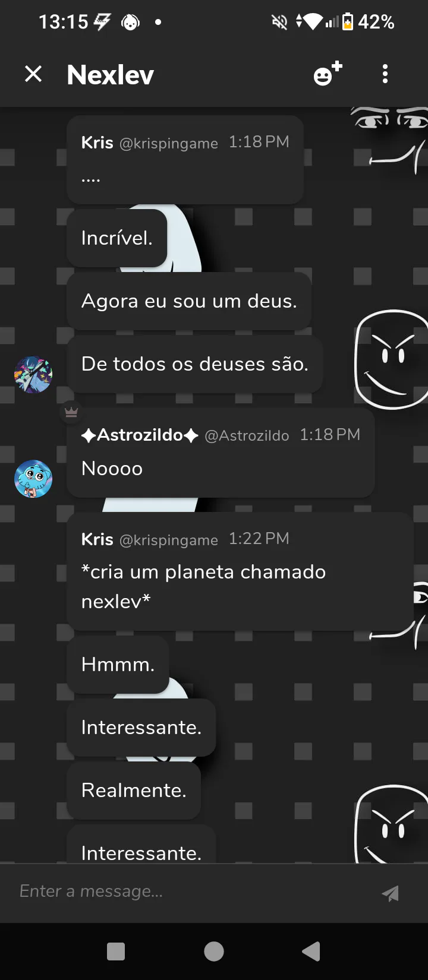Open Astrozildo's Gumball avatar

click(33, 479)
